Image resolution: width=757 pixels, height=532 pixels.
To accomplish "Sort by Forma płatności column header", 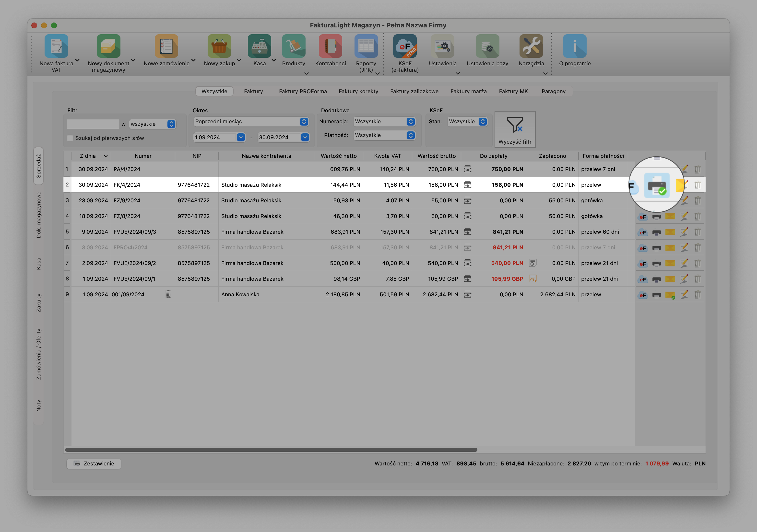I will [x=603, y=156].
